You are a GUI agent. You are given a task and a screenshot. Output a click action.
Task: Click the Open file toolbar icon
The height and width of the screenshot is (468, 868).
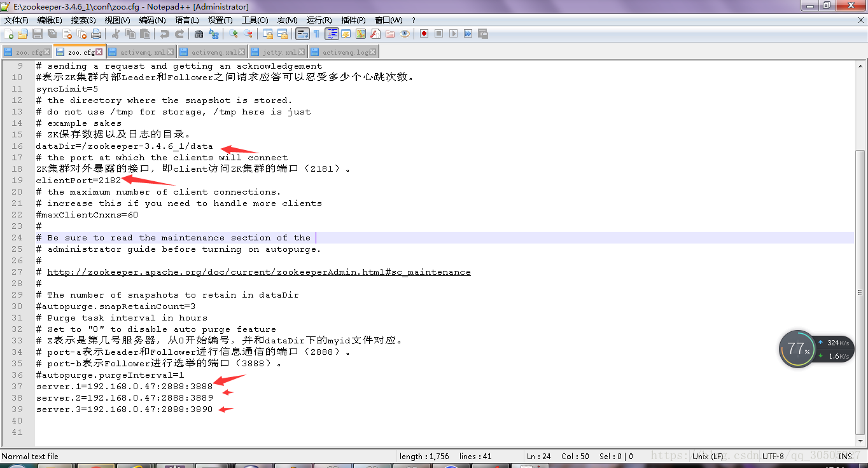tap(22, 34)
